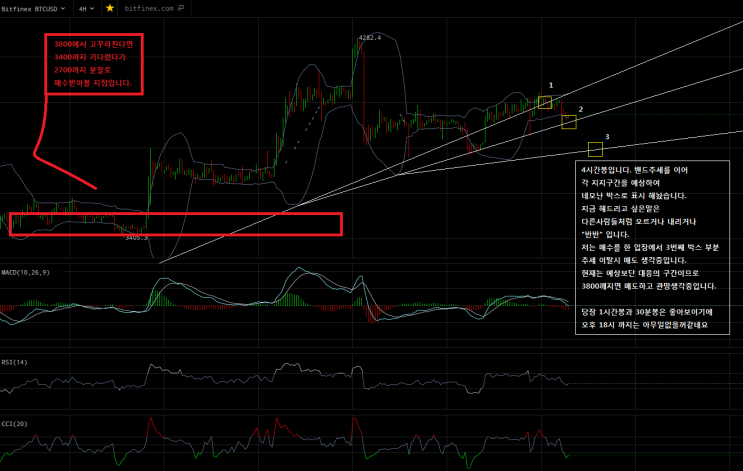This screenshot has height=471, width=743.
Task: Click the 3405.3 low price label
Action: coord(136,237)
